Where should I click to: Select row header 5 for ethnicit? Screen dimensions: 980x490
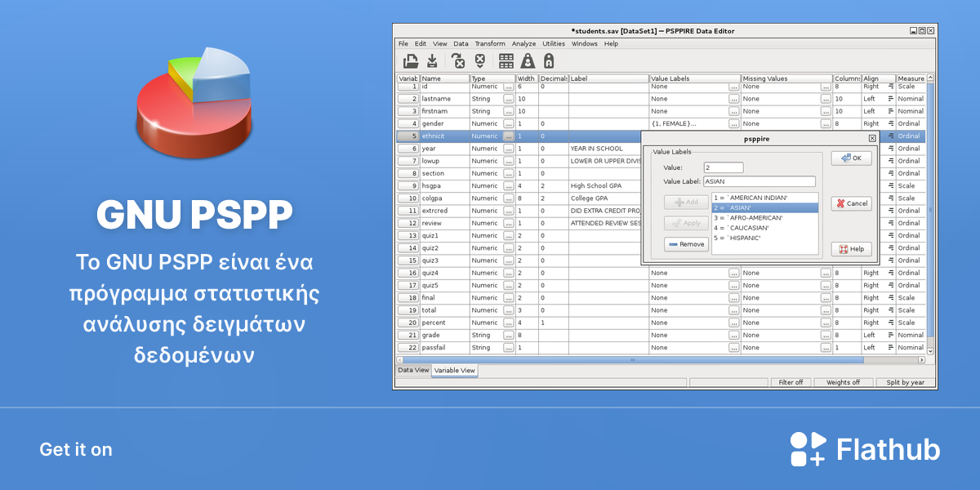point(408,136)
